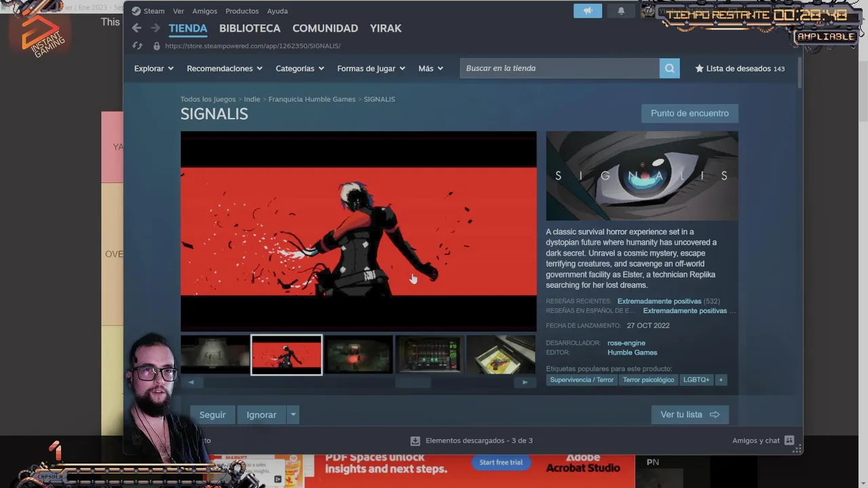Click the SIGNALIS eye header image

(642, 176)
